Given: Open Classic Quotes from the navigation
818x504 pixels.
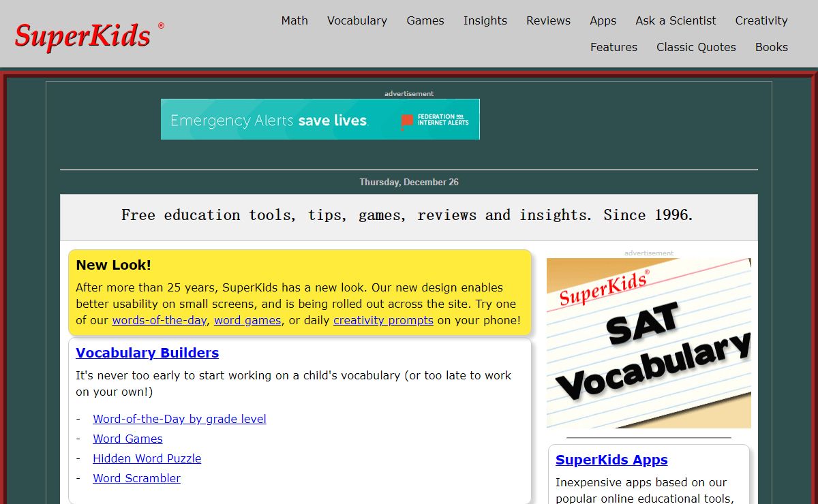Looking at the screenshot, I should tap(696, 47).
